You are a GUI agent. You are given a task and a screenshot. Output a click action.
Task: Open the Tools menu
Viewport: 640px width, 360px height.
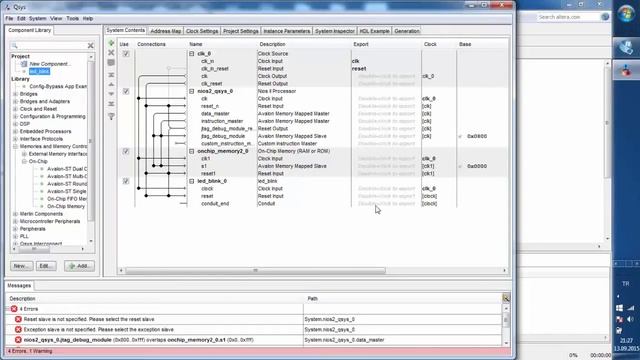(x=72, y=18)
